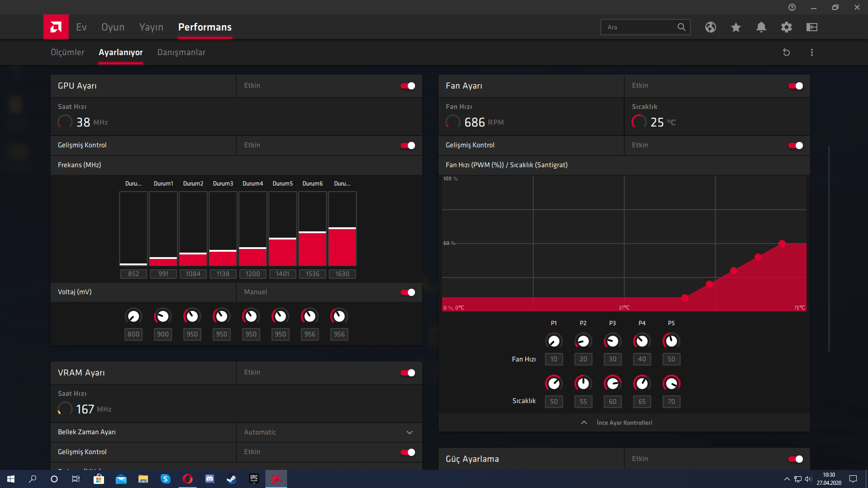Click the Durum5 frequency value 1401
The image size is (868, 488).
tap(283, 274)
